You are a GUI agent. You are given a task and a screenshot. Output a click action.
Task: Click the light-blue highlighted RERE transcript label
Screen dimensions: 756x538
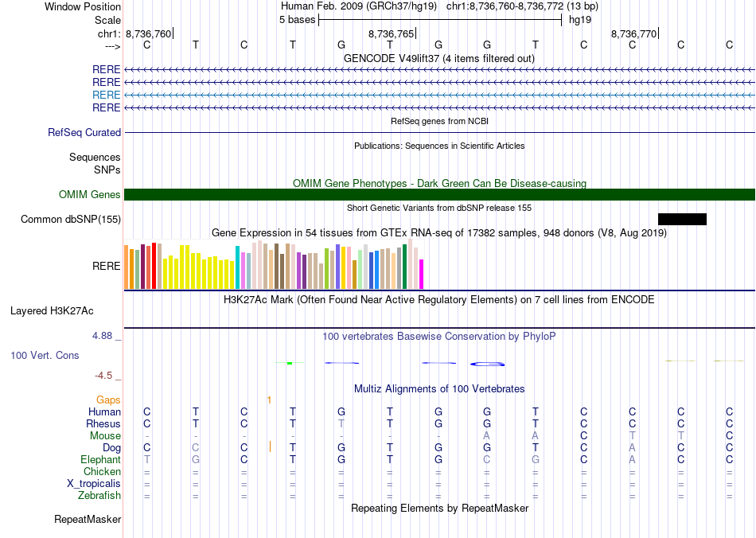(x=107, y=95)
